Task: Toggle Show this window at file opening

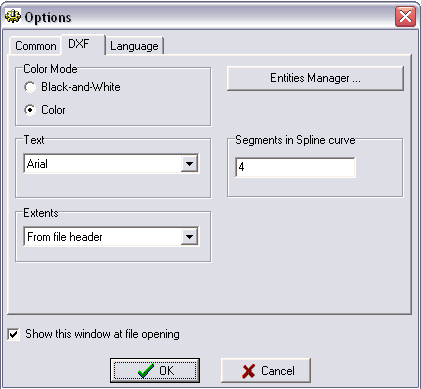Action: point(13,334)
